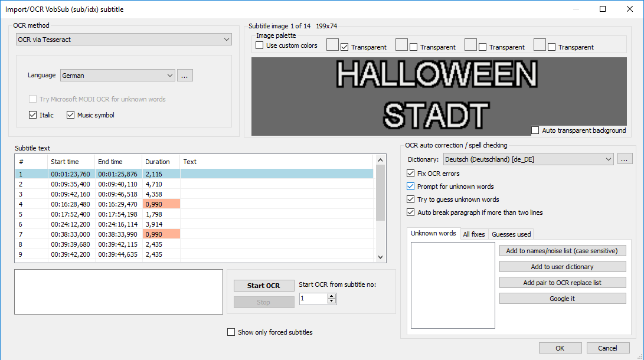644x360 pixels.
Task: Select subtitle row 5 at 00:17:52,400
Action: (194, 214)
